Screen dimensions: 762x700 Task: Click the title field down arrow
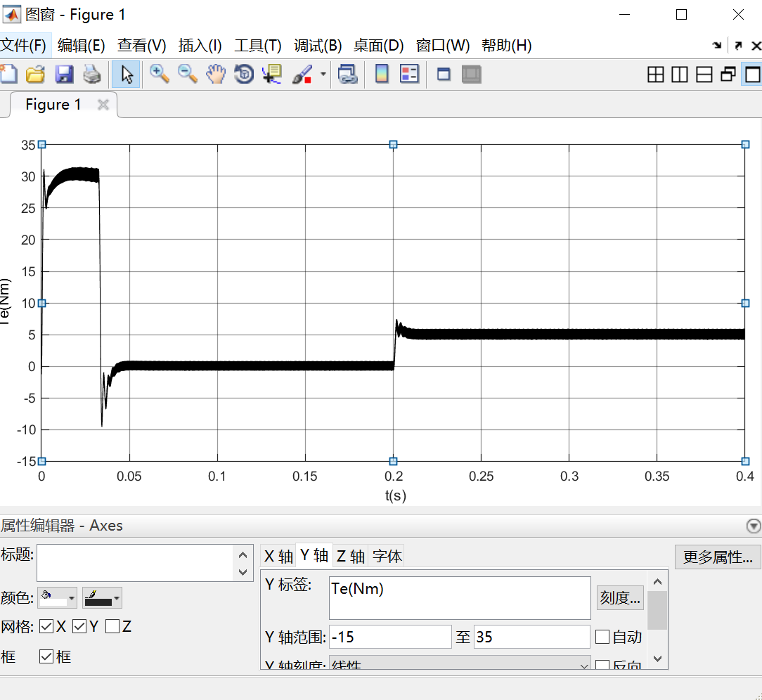[x=243, y=572]
